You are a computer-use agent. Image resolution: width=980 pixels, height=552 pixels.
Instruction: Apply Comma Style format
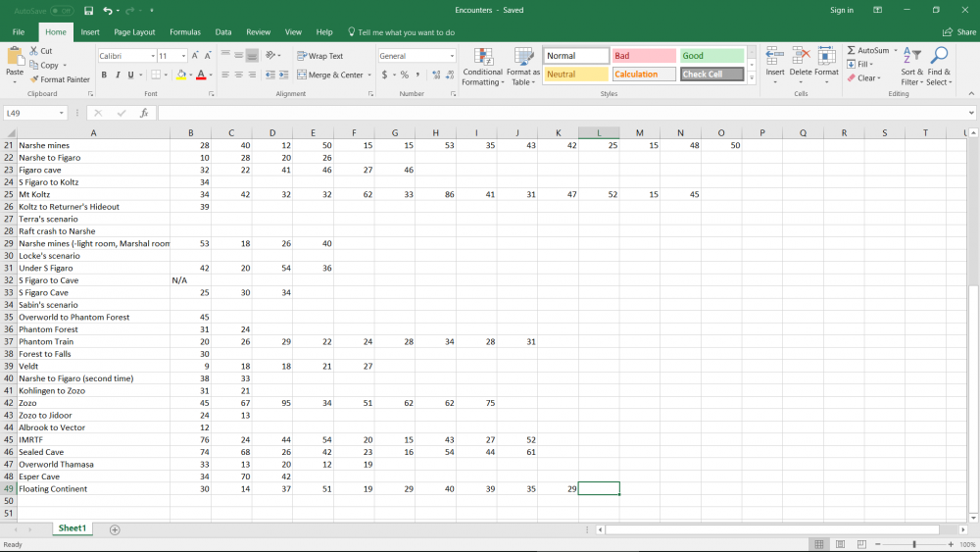tap(417, 75)
